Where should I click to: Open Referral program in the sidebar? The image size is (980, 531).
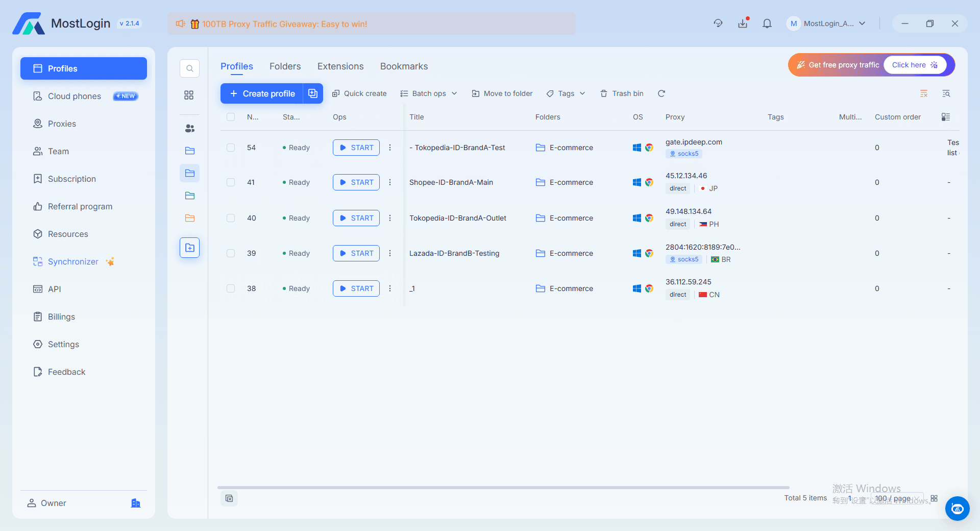[84, 206]
